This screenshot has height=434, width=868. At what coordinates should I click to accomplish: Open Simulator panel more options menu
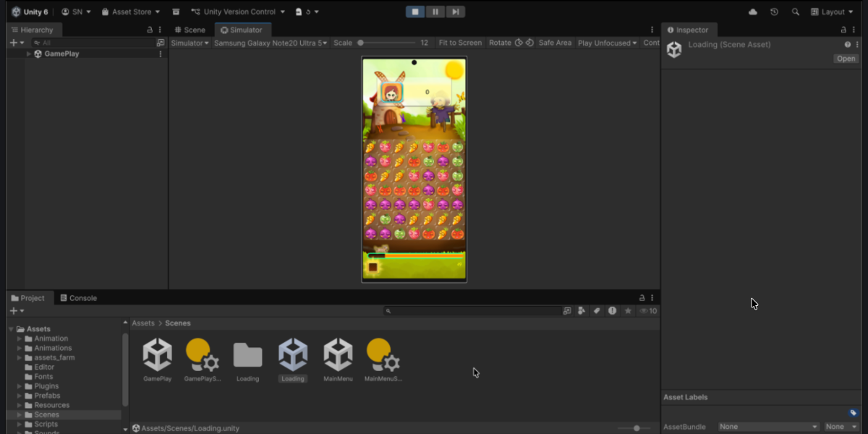click(x=652, y=30)
